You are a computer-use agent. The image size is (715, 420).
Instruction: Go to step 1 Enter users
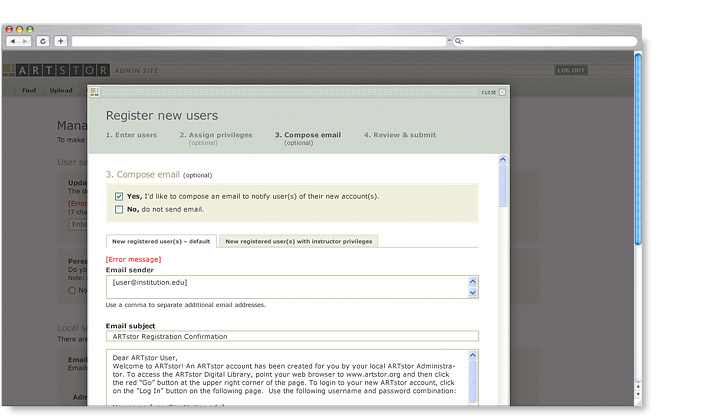coord(131,135)
